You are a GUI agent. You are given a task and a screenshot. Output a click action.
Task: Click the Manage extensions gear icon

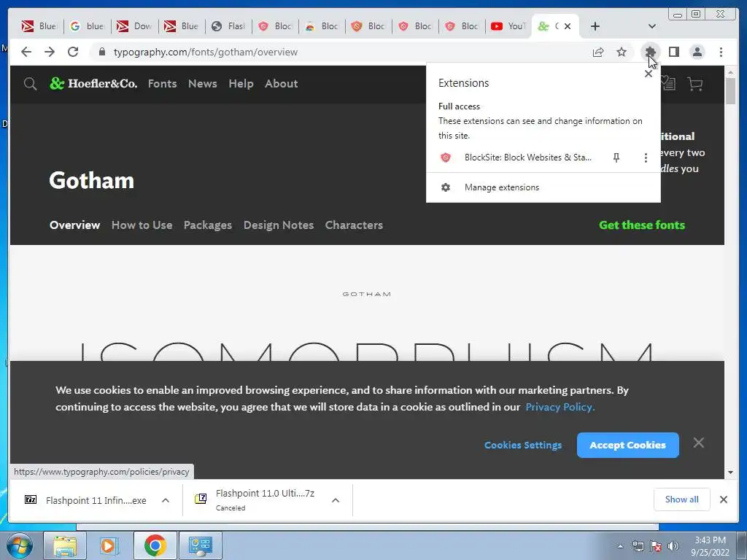(x=446, y=187)
